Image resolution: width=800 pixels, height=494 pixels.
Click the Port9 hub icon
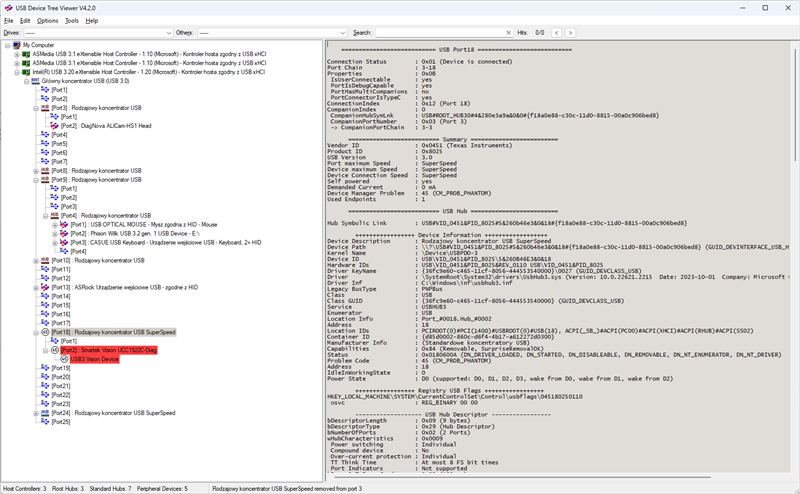coord(45,180)
